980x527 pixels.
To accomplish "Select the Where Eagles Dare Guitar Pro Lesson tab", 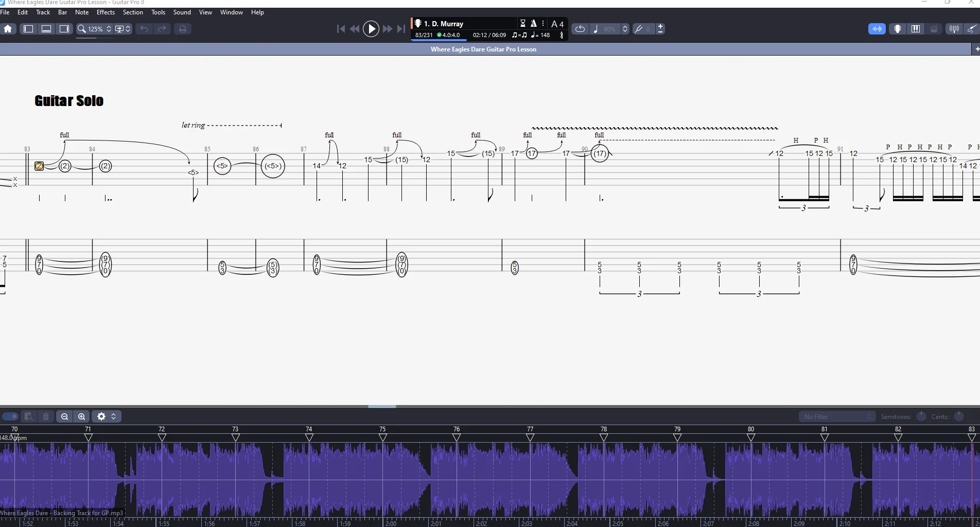I will 483,49.
